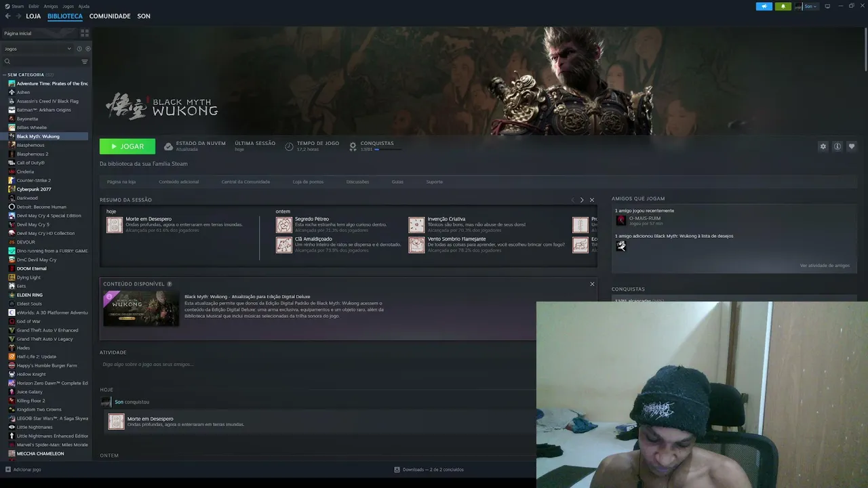This screenshot has width=868, height=488.
Task: Collapse the Sem Categoria group
Action: coord(5,75)
